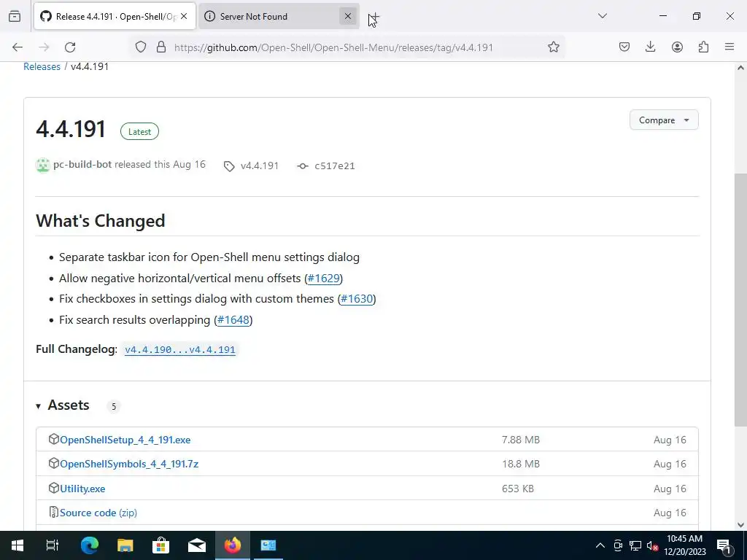Switch to Release 4.4.191 Open-Shell tab
This screenshot has height=560, width=747.
click(115, 16)
